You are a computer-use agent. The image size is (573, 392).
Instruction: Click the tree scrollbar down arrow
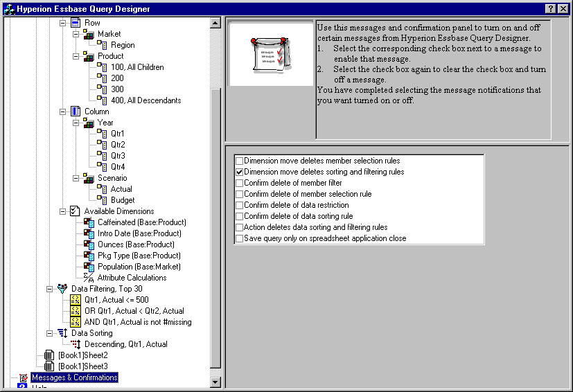click(x=215, y=382)
